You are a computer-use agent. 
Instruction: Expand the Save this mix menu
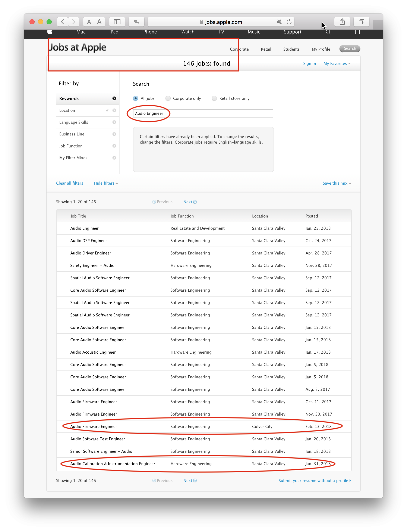point(337,183)
